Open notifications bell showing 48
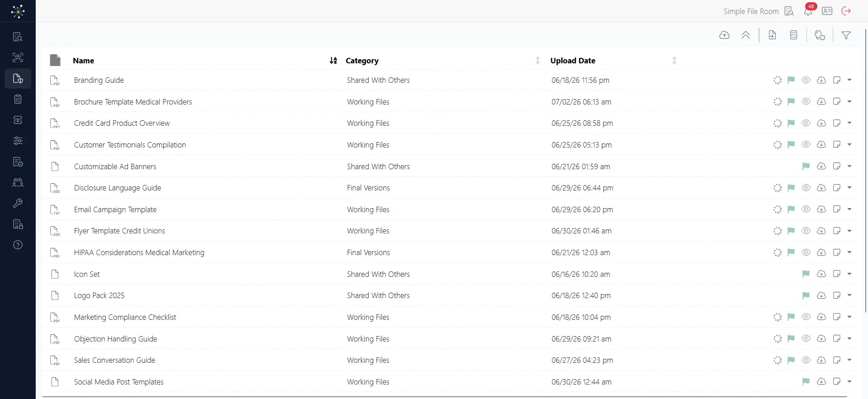The width and height of the screenshot is (868, 399). [x=808, y=10]
